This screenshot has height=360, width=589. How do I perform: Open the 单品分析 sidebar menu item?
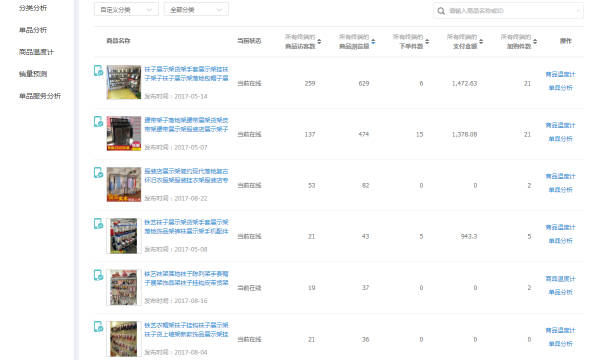(33, 30)
